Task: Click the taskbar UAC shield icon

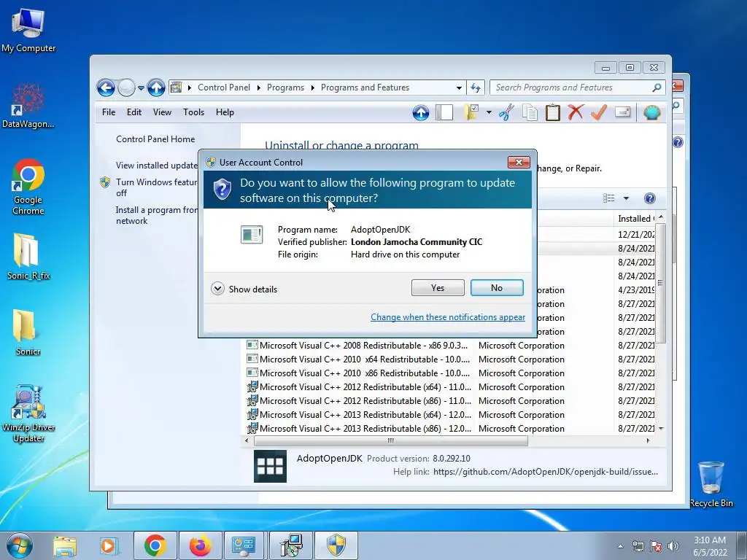Action: [x=336, y=545]
